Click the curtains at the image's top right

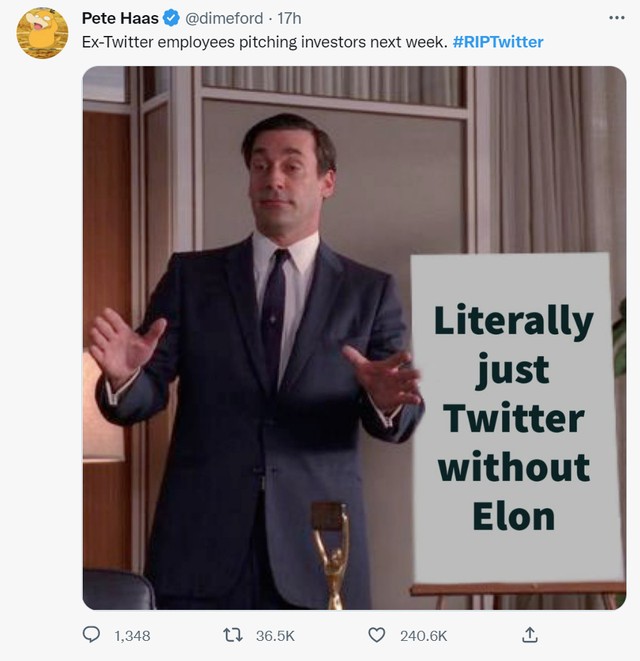[560, 150]
